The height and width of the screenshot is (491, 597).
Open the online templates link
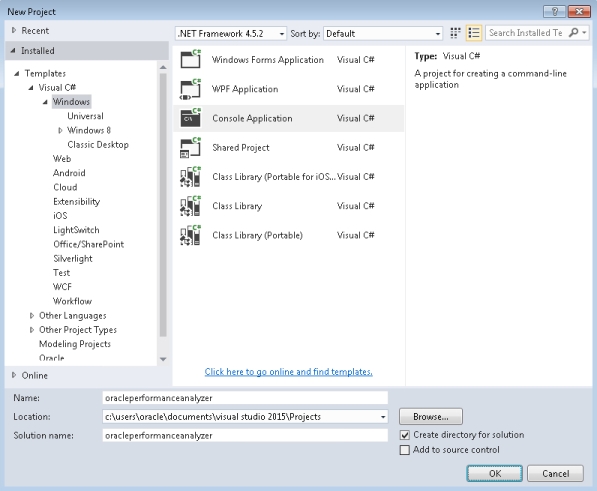[289, 371]
